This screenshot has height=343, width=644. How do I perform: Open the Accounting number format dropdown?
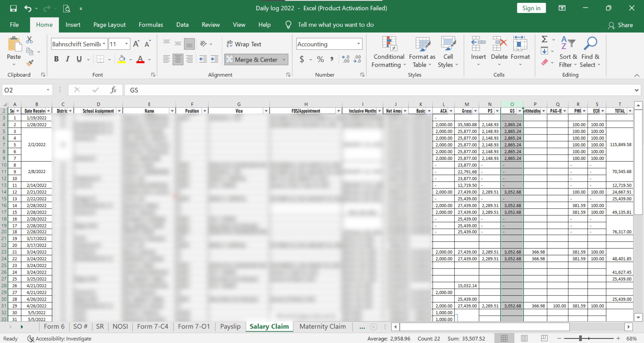tap(358, 44)
